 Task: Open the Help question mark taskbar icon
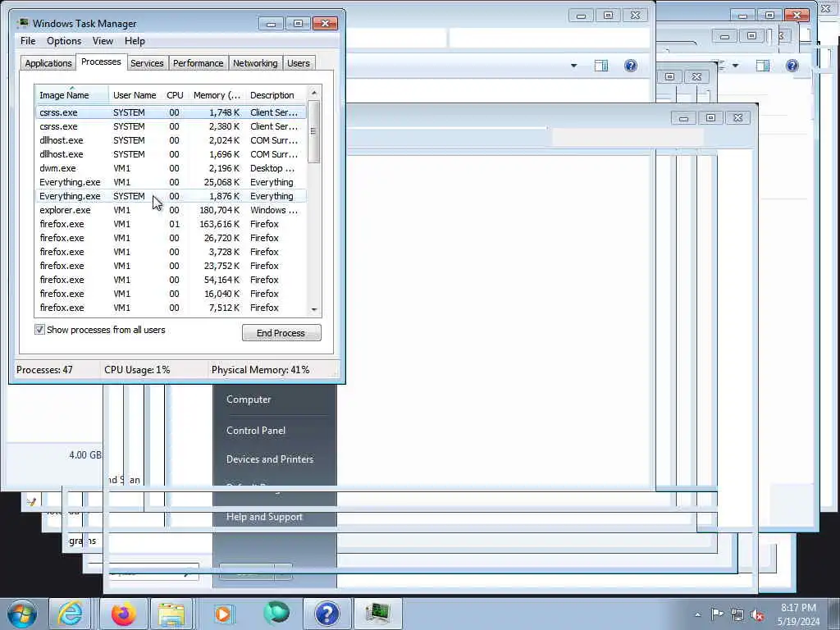pyautogui.click(x=326, y=614)
